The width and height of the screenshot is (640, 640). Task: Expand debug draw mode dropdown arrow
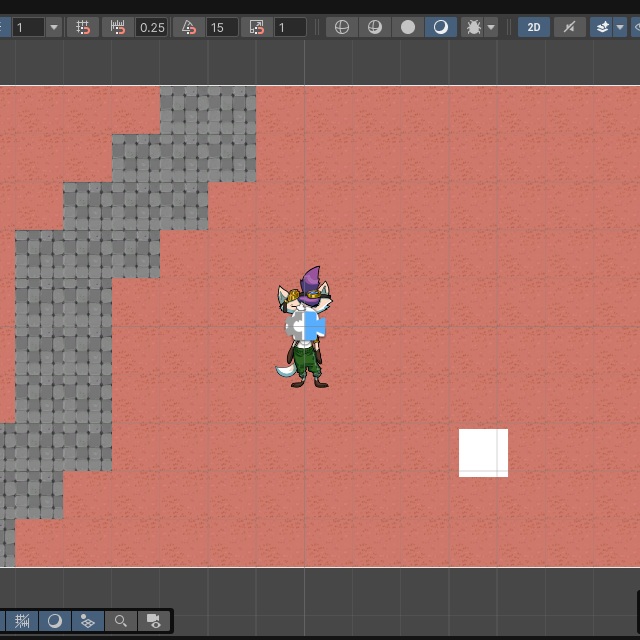click(491, 27)
